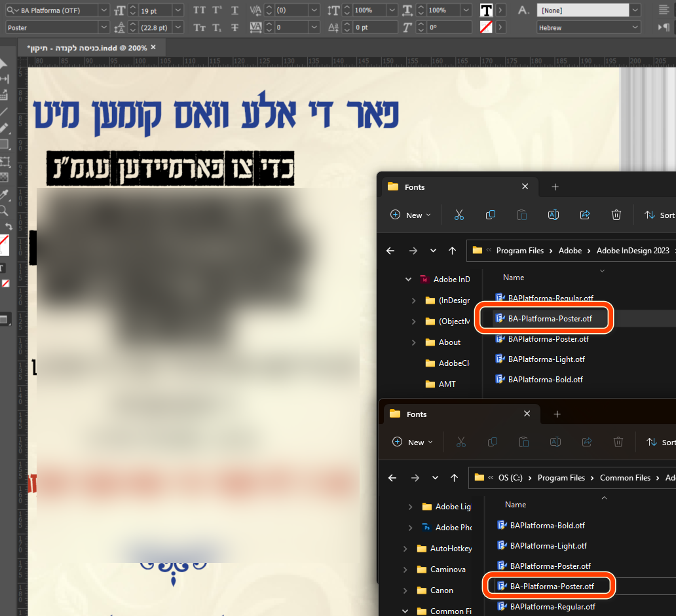Click the fill swatch in the toolbox
This screenshot has width=676, height=616.
tap(4, 244)
